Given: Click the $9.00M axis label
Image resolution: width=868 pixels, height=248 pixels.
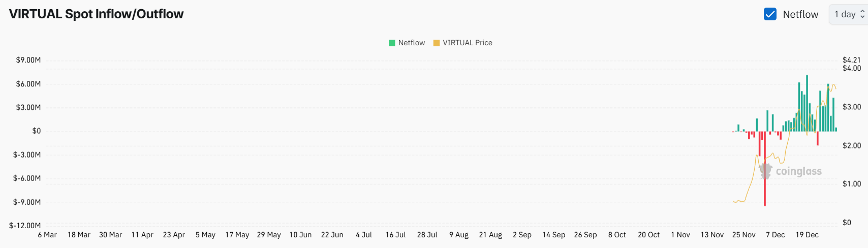Looking at the screenshot, I should point(28,60).
